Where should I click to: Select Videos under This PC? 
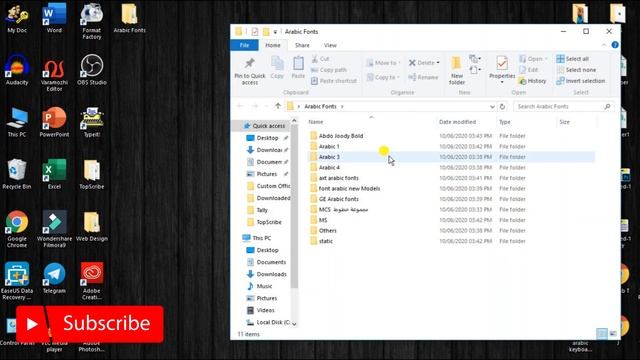click(x=260, y=310)
